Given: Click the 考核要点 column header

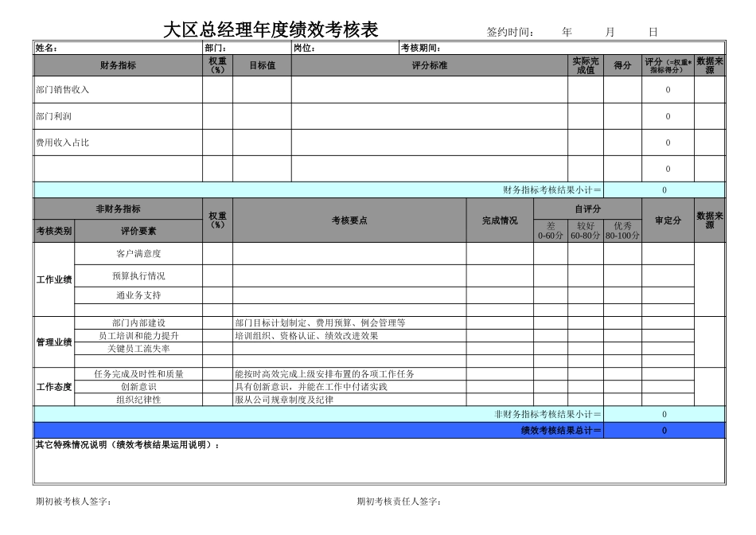Looking at the screenshot, I should click(x=349, y=221).
